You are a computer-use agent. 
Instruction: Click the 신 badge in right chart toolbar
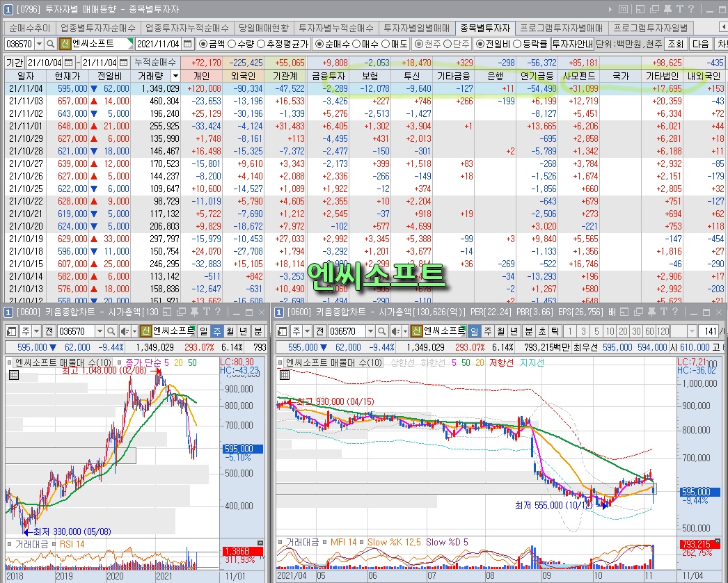[x=416, y=331]
